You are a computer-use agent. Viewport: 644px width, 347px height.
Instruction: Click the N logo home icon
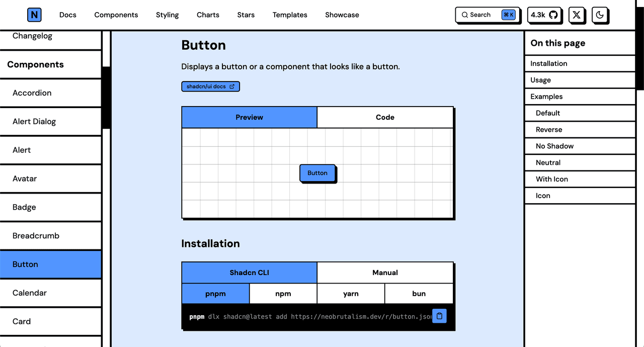34,15
